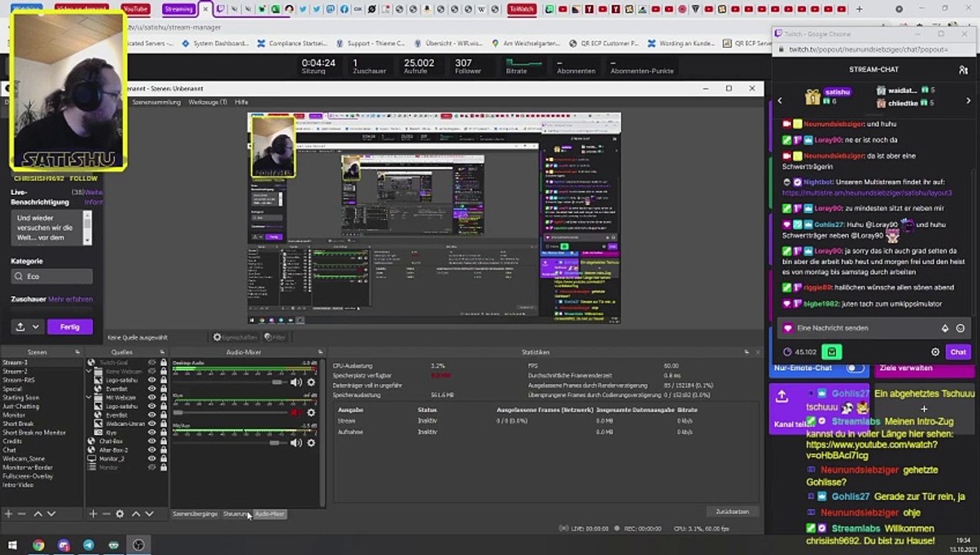Open chat community users icon
The width and height of the screenshot is (980, 555).
pos(963,69)
